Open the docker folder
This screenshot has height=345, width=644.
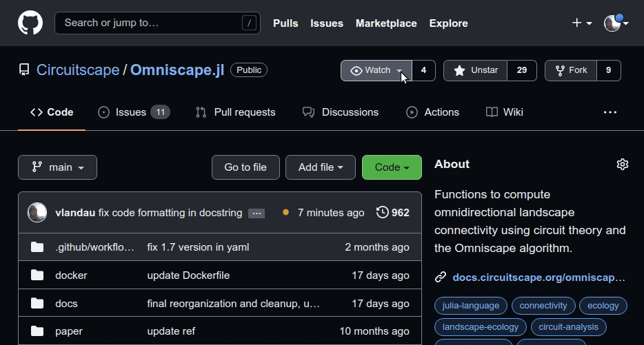71,275
